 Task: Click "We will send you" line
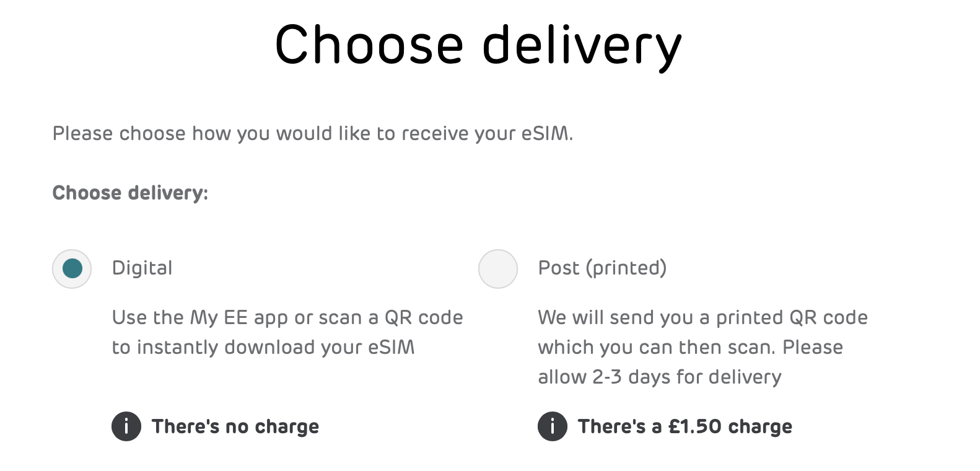[x=703, y=317]
